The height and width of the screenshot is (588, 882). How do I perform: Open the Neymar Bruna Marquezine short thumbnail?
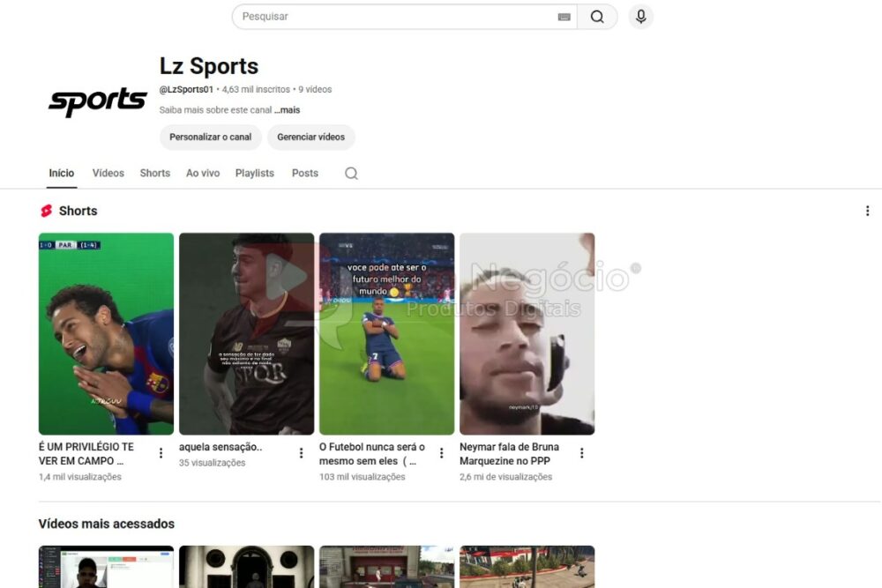pos(527,334)
